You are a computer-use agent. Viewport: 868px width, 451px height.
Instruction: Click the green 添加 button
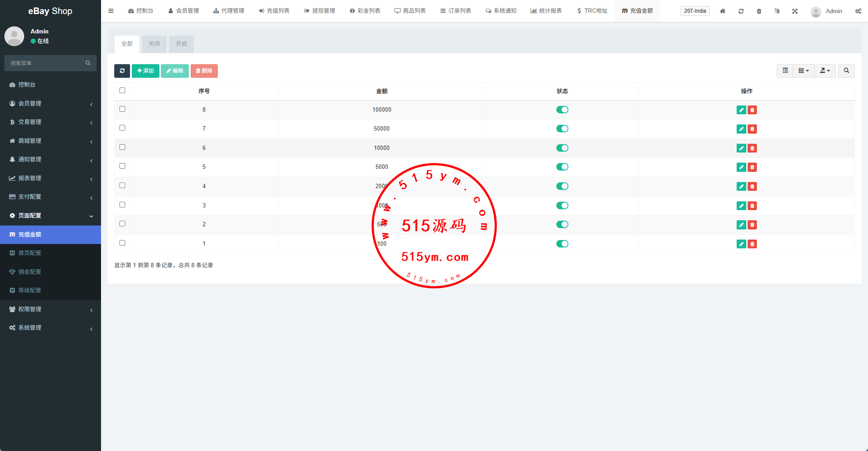click(145, 71)
